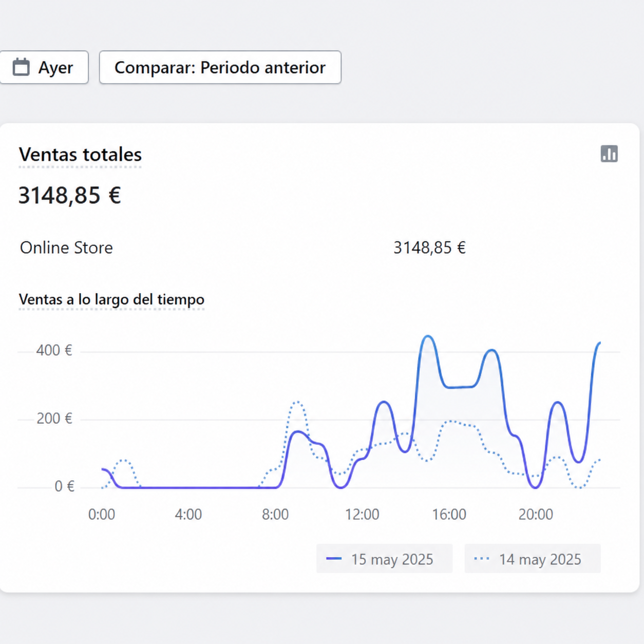Screen dimensions: 644x644
Task: Open the report bar-chart icon
Action: point(609,154)
